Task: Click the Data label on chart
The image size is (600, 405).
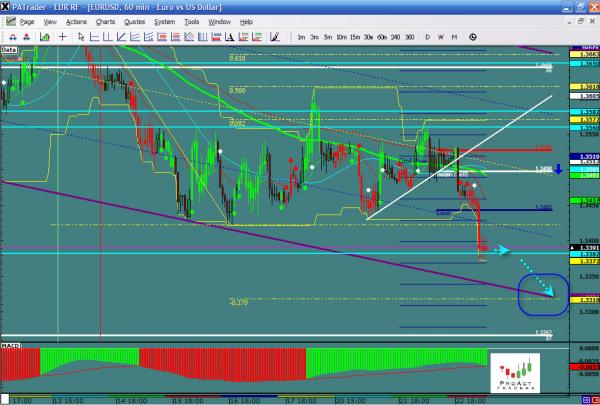Action: (x=10, y=48)
